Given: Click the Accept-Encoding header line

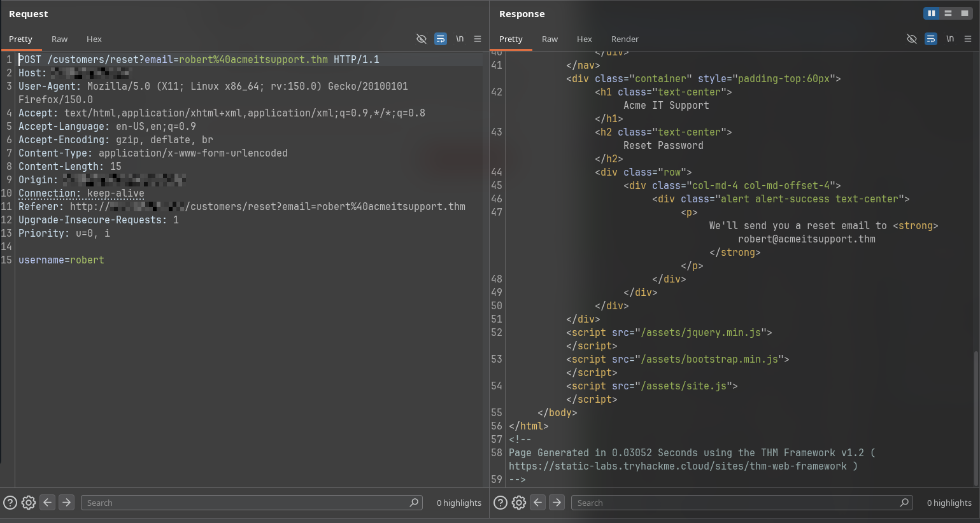Looking at the screenshot, I should (116, 139).
